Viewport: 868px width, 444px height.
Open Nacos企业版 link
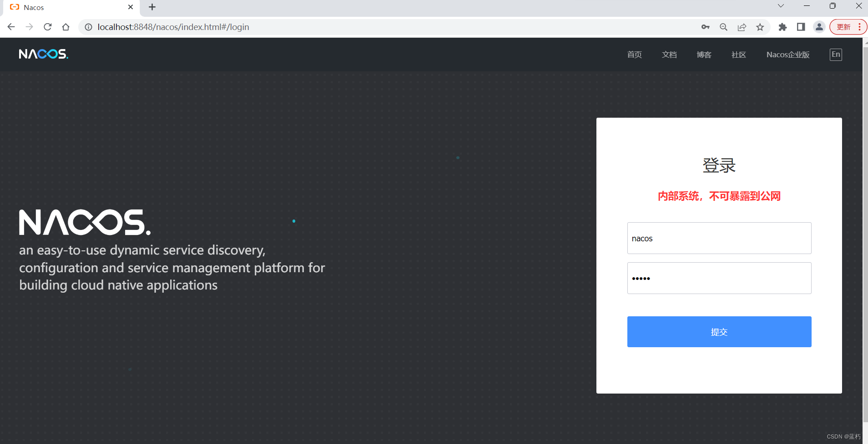pyautogui.click(x=788, y=55)
